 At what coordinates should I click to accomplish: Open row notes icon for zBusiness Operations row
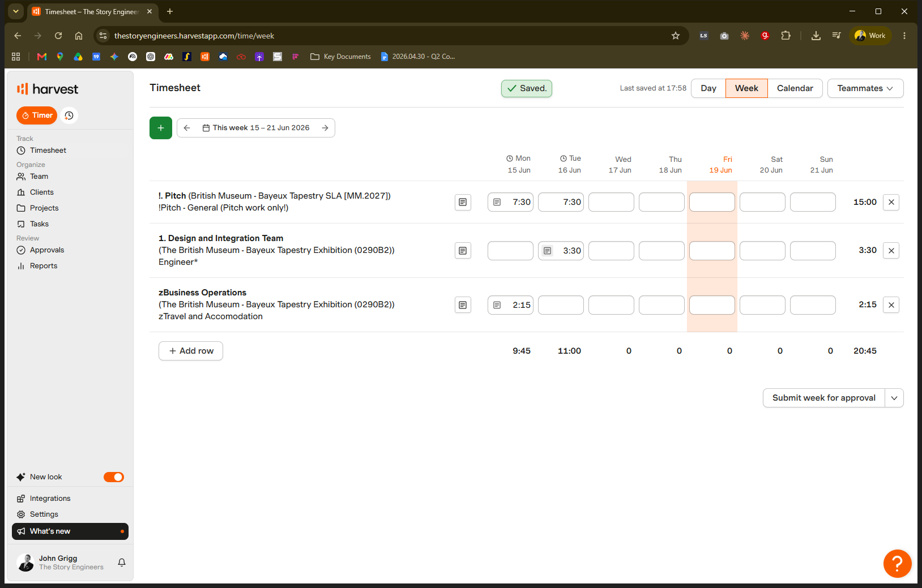pyautogui.click(x=463, y=305)
